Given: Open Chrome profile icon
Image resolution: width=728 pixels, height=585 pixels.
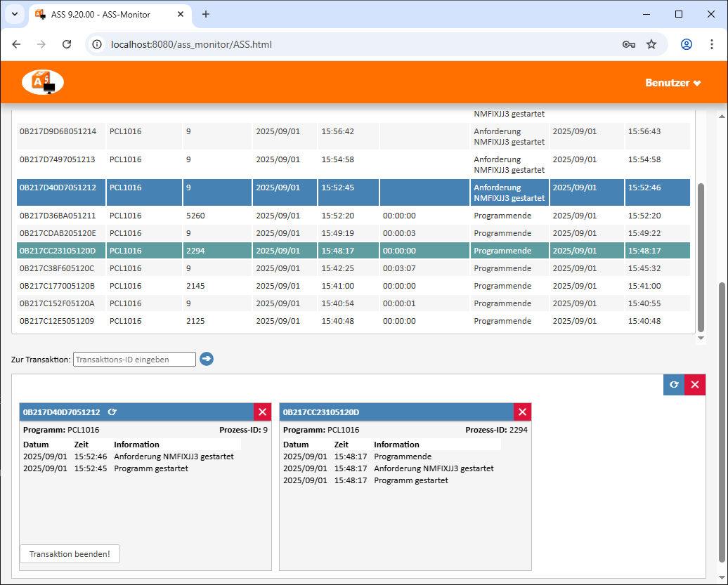Looking at the screenshot, I should point(687,44).
